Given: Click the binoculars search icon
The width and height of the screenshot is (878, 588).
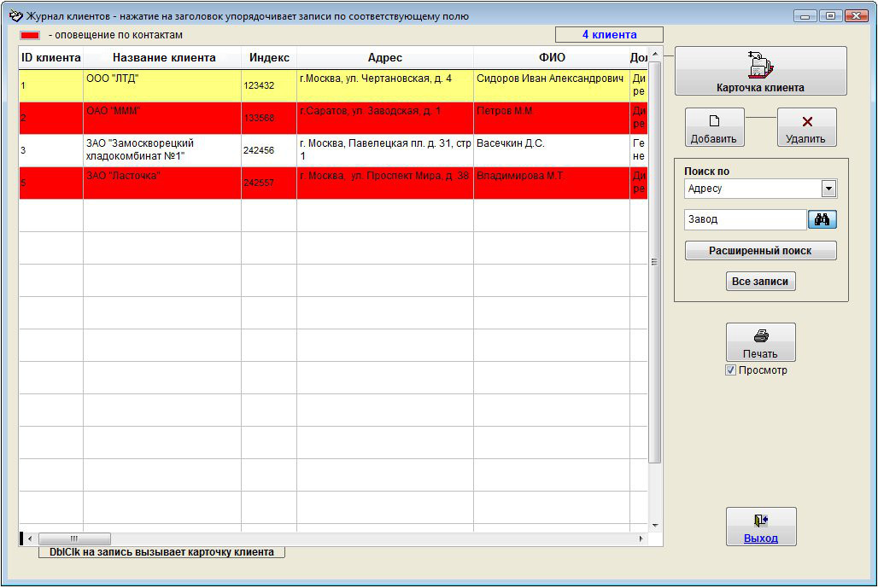Looking at the screenshot, I should [822, 219].
